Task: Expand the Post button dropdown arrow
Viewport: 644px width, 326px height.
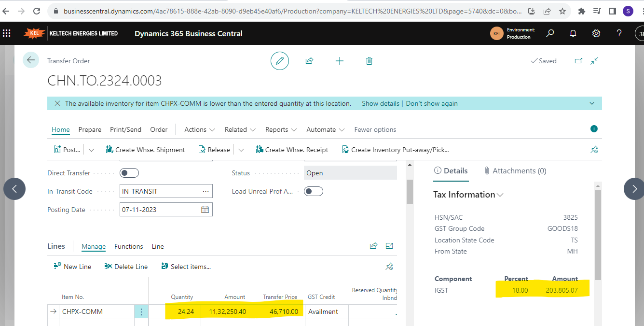Action: click(91, 150)
